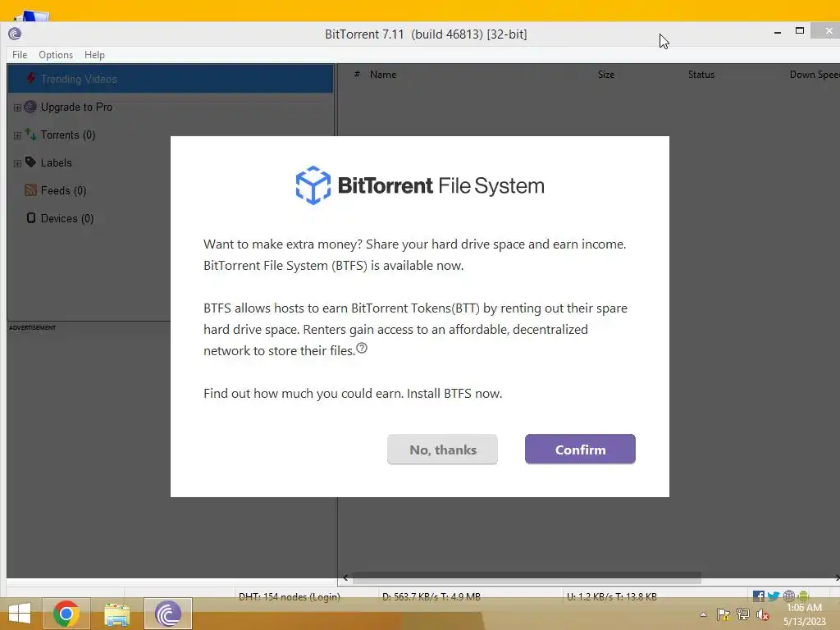Open the help question mark after 'their files.'
This screenshot has width=840, height=630.
[362, 348]
